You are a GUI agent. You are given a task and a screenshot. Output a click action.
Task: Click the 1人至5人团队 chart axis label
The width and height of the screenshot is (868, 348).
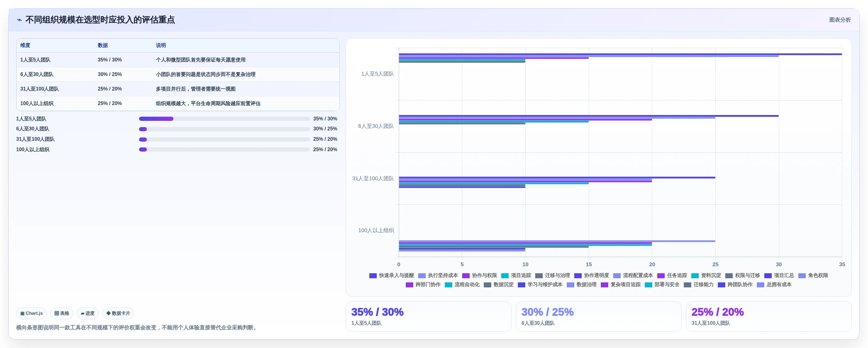(x=378, y=74)
